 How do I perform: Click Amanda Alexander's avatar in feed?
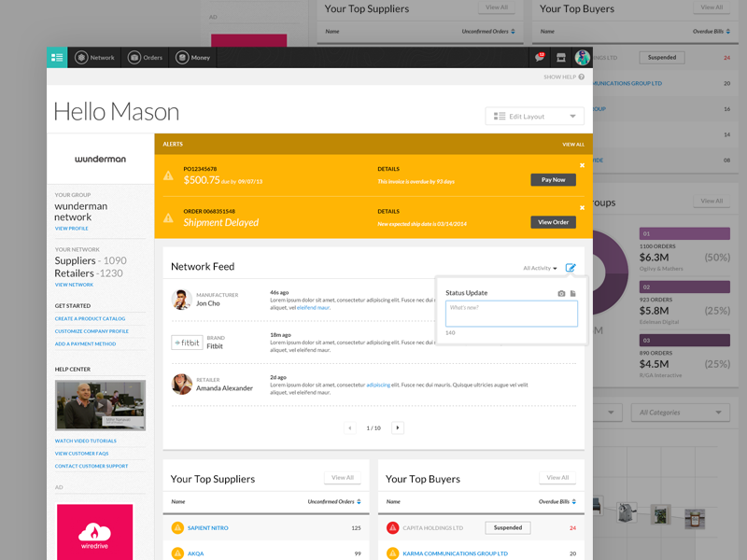tap(181, 385)
